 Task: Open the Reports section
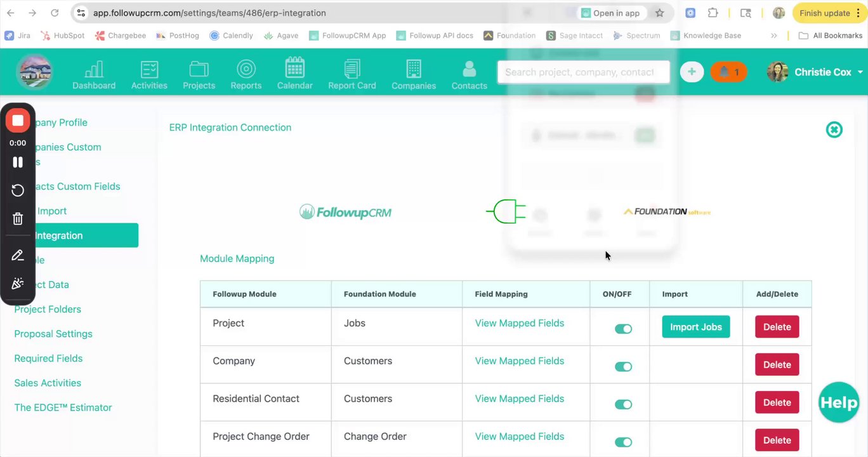point(246,75)
